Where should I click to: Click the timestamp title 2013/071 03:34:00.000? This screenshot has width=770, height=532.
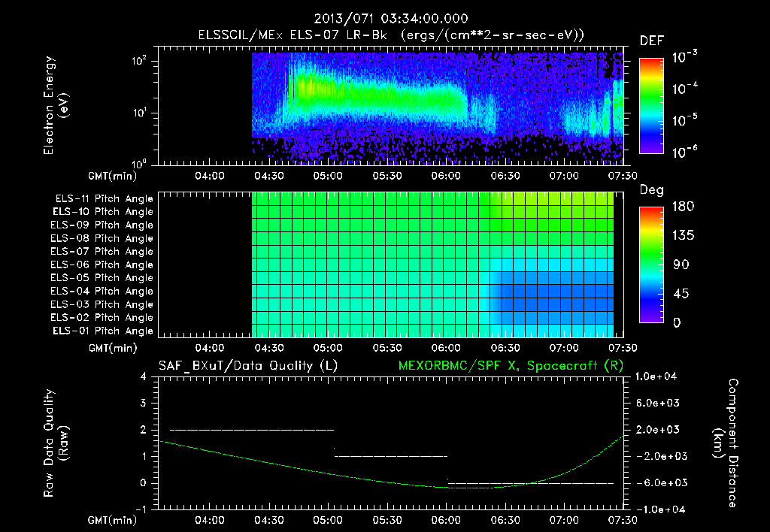(x=391, y=19)
